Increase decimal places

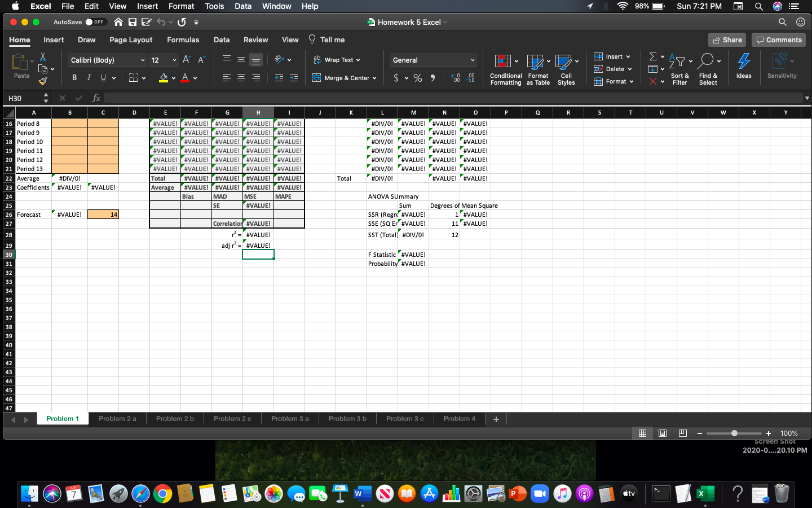pyautogui.click(x=456, y=78)
